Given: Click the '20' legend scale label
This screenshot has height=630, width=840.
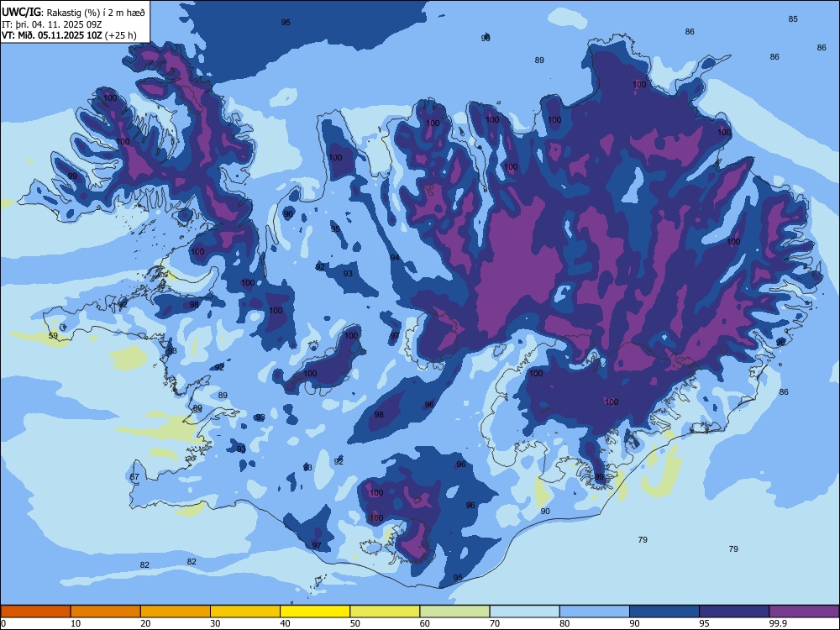Looking at the screenshot, I should pos(145,623).
